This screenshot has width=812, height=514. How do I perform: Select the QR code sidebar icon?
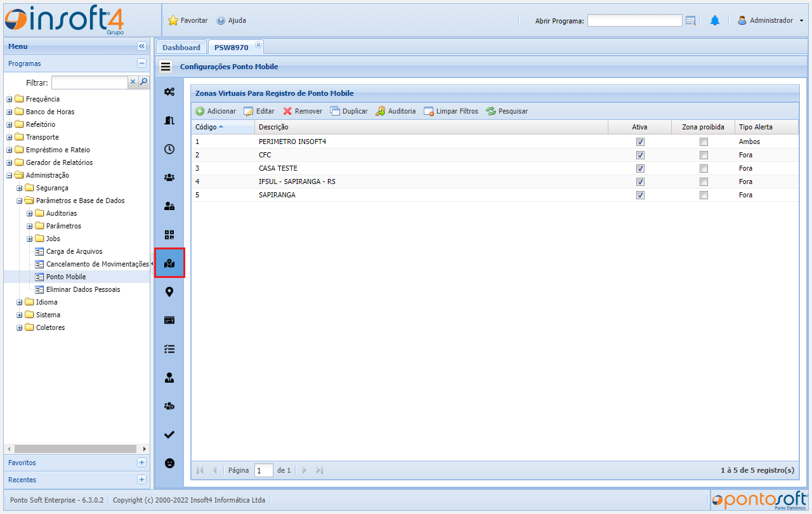[169, 235]
